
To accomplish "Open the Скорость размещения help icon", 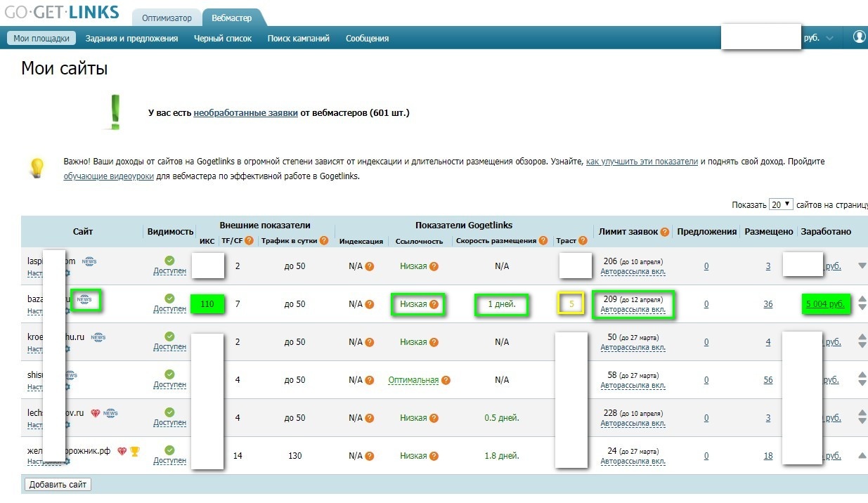I will (x=543, y=241).
